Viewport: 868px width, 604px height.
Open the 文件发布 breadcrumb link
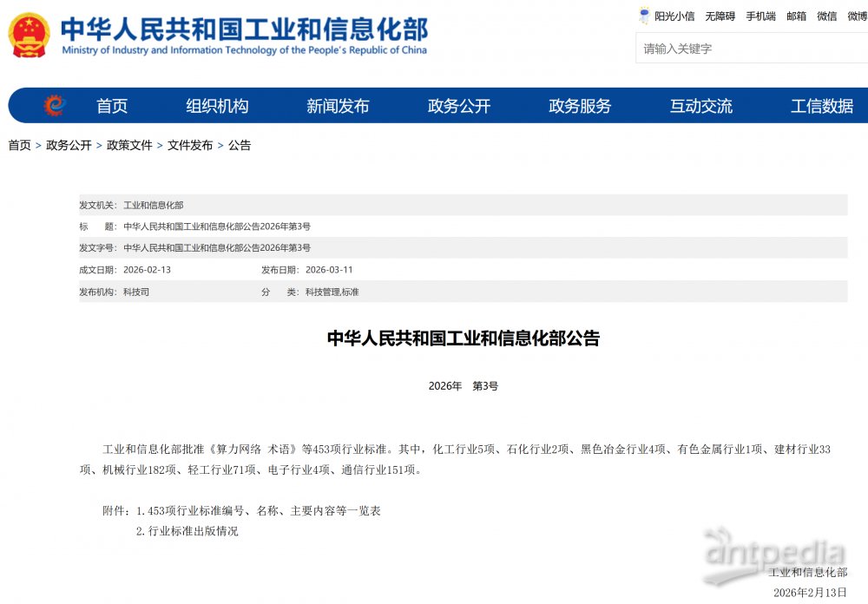(191, 145)
